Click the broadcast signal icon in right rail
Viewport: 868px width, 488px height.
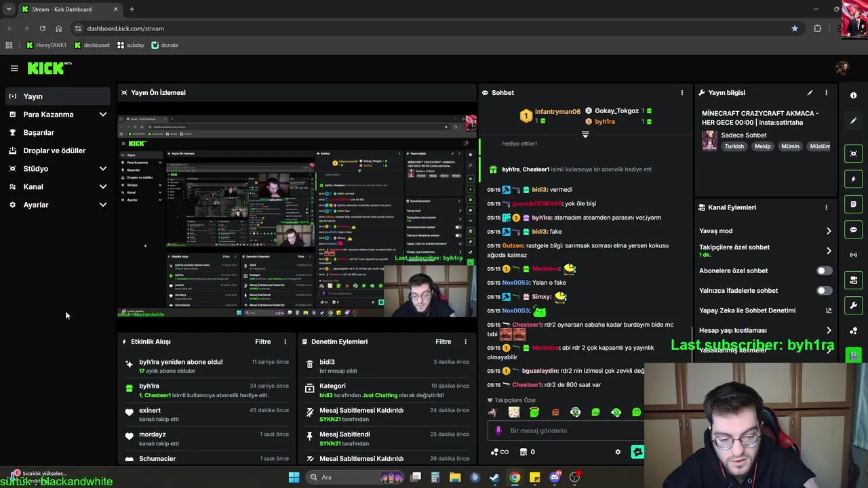[853, 255]
